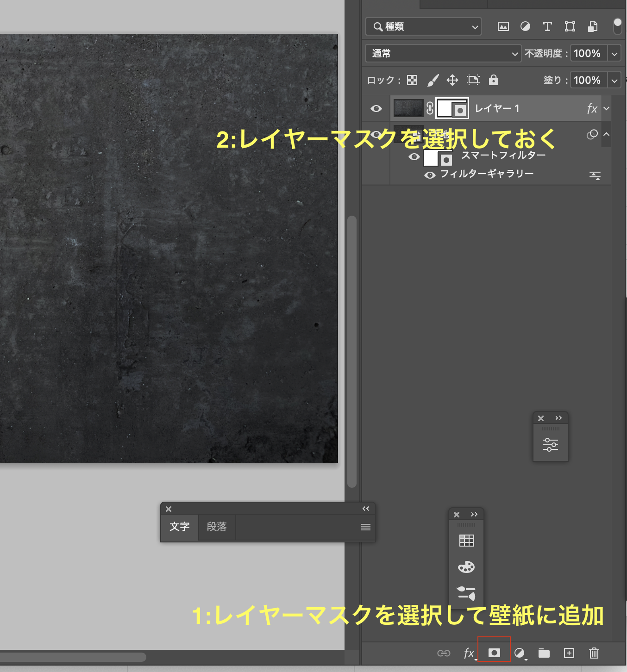Click the Create new layer plus icon
Image resolution: width=627 pixels, height=672 pixels.
click(x=569, y=653)
